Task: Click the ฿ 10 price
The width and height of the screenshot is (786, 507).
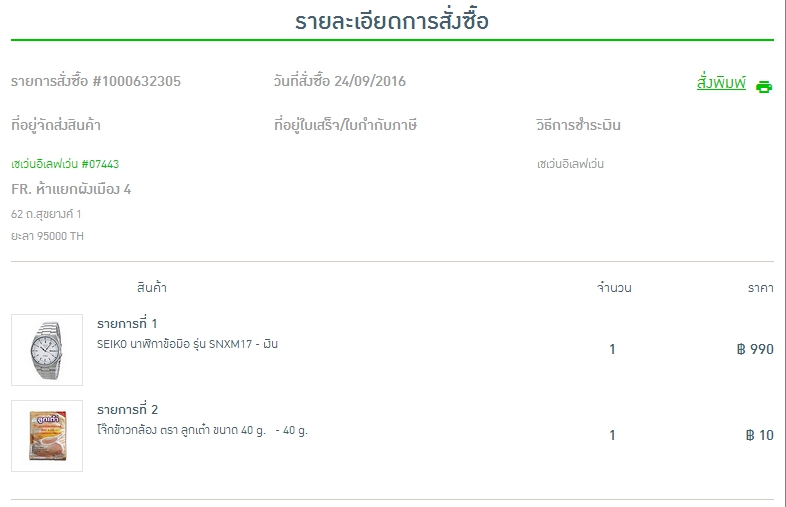Action: tap(759, 435)
